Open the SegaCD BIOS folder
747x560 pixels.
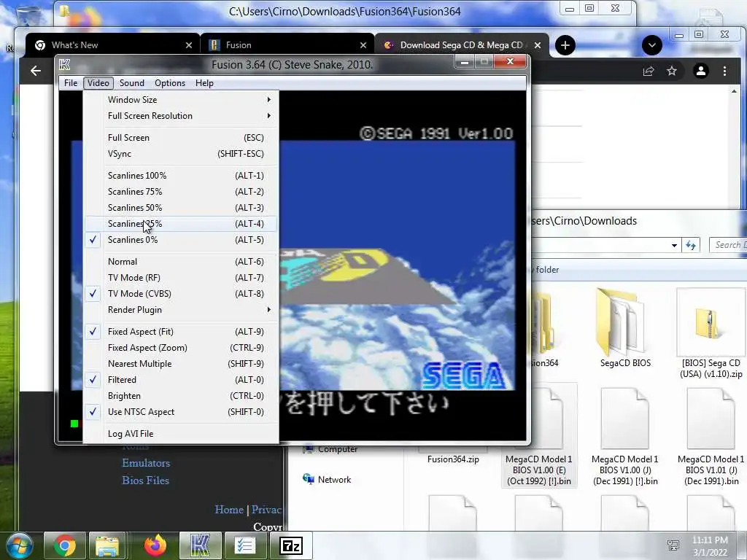coord(625,329)
